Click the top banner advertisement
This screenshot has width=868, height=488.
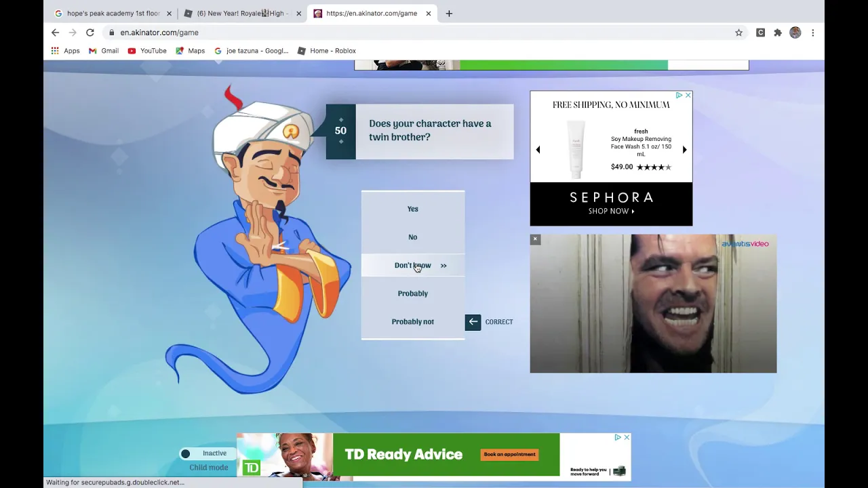[551, 65]
